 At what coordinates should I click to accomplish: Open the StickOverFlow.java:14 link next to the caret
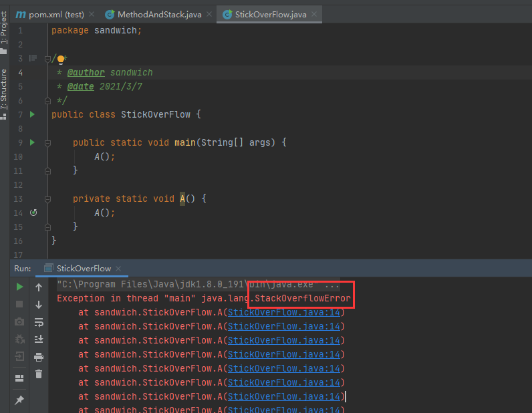click(x=283, y=397)
